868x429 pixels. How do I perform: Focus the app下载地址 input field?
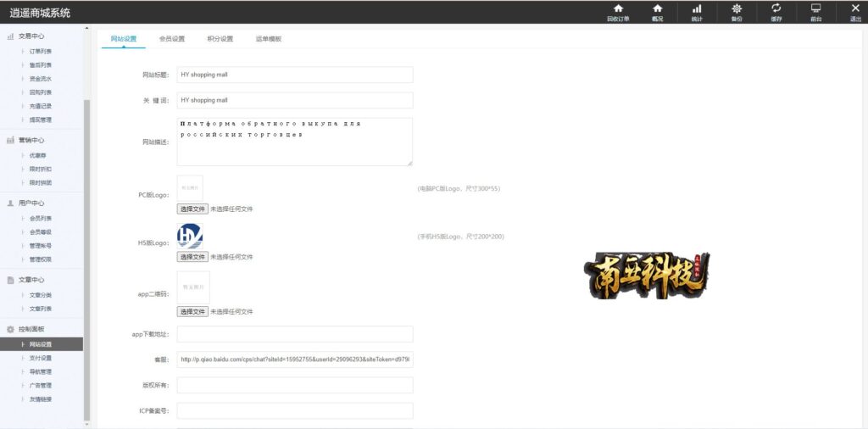295,334
